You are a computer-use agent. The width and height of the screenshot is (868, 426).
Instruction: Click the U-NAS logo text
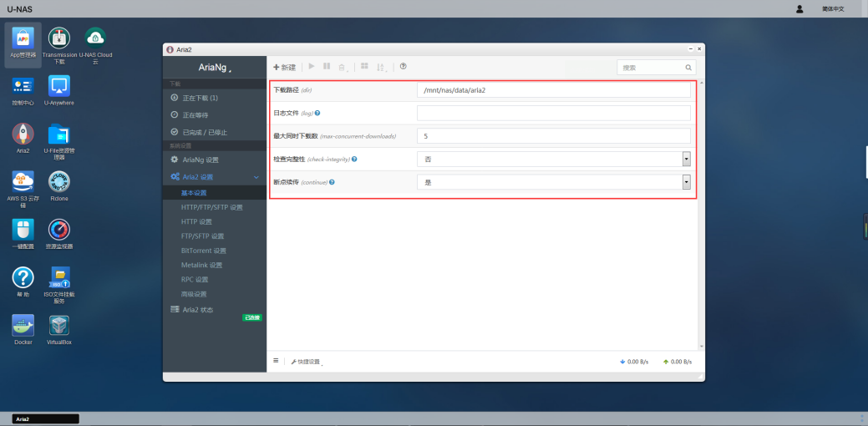tap(20, 9)
